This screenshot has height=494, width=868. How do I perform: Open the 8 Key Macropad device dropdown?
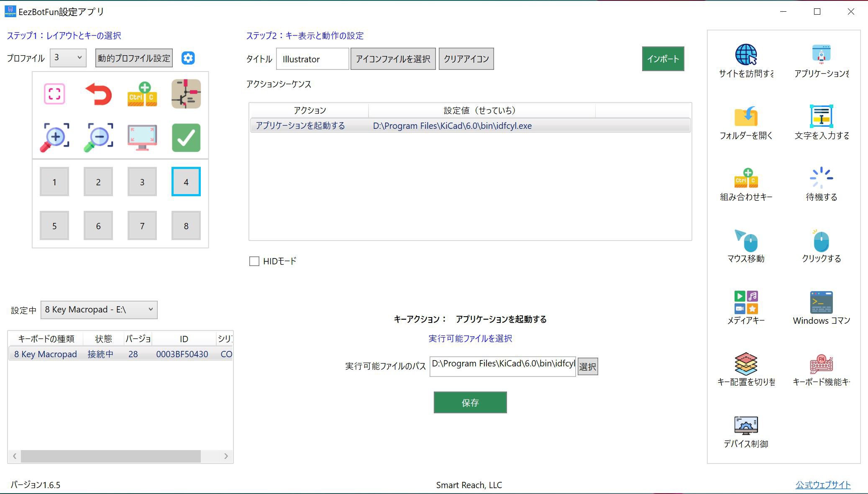pyautogui.click(x=99, y=310)
